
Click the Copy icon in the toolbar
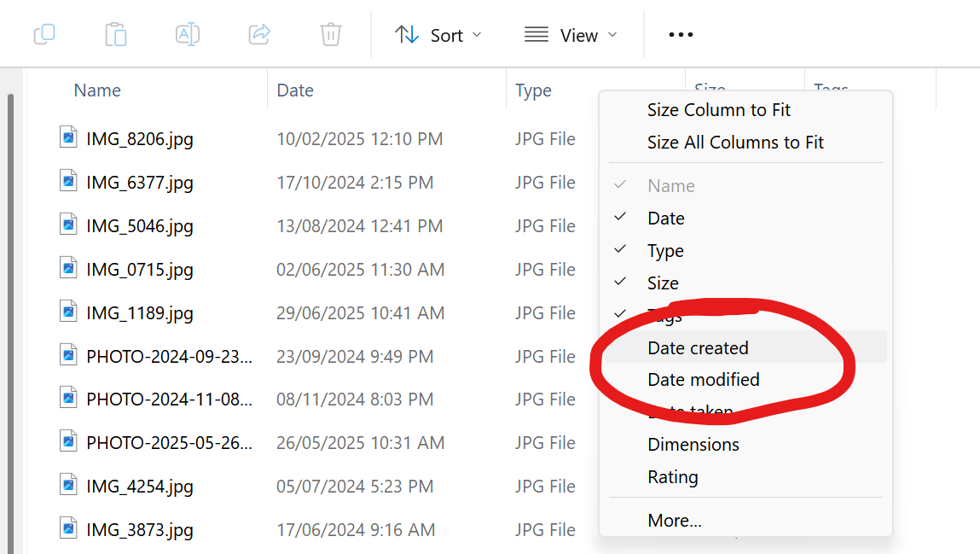tap(44, 34)
